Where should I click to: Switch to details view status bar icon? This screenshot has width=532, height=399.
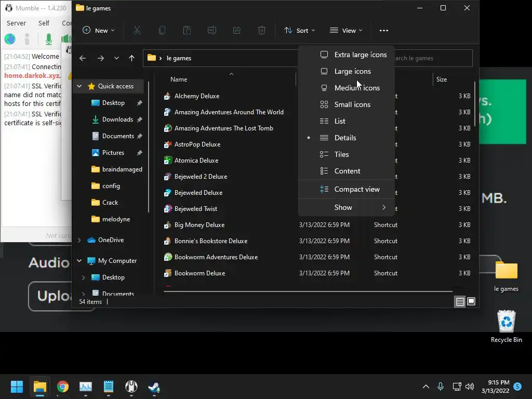coord(460,301)
